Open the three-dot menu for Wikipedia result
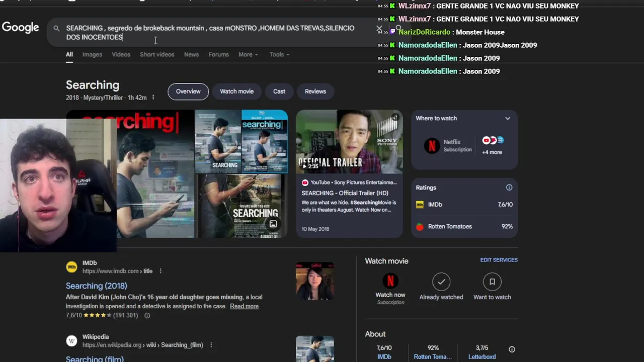Image resolution: width=644 pixels, height=362 pixels. point(211,345)
